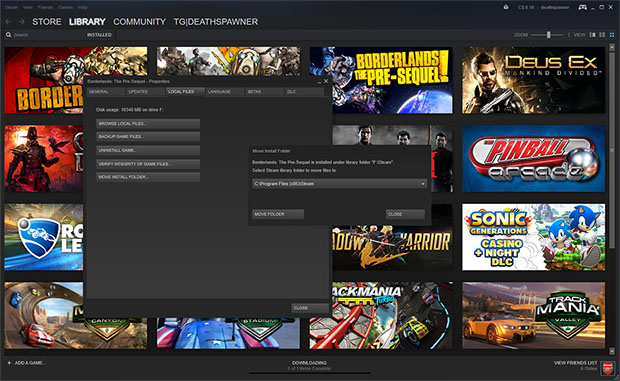Switch to the Updates tab in Properties

point(145,92)
